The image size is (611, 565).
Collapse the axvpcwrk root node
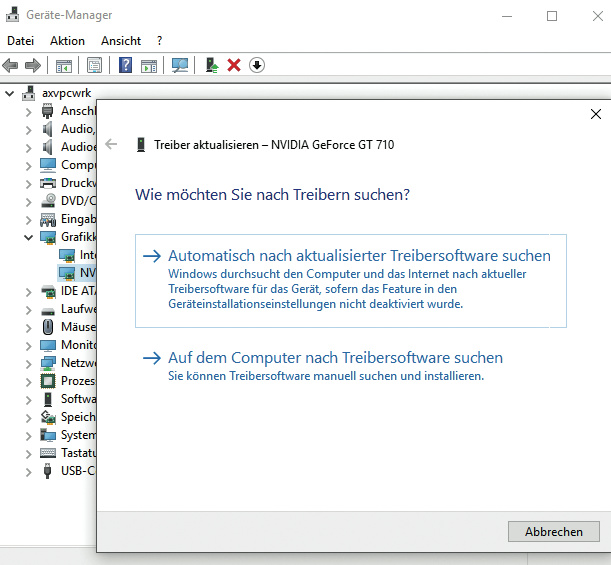(11, 93)
